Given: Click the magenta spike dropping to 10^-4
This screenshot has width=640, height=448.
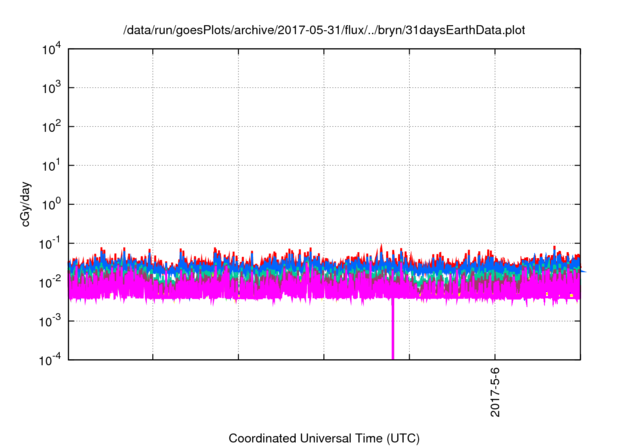Looking at the screenshot, I should [x=393, y=329].
